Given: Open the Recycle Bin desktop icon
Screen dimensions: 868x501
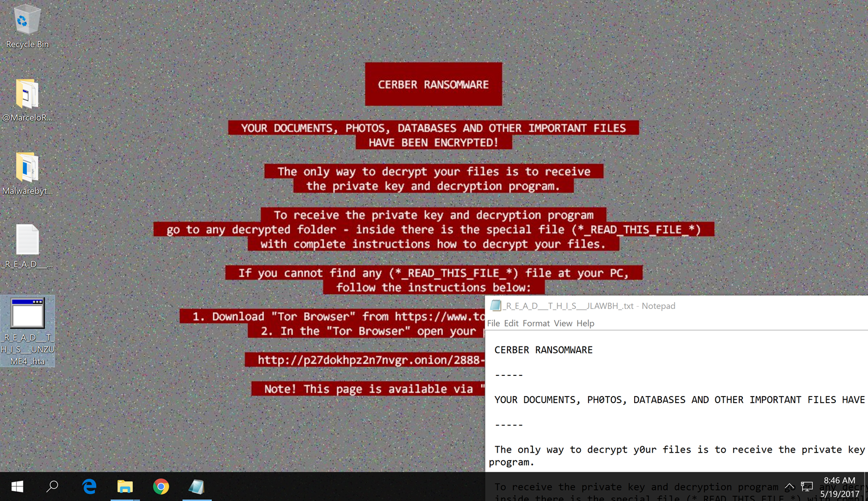Looking at the screenshot, I should (27, 26).
